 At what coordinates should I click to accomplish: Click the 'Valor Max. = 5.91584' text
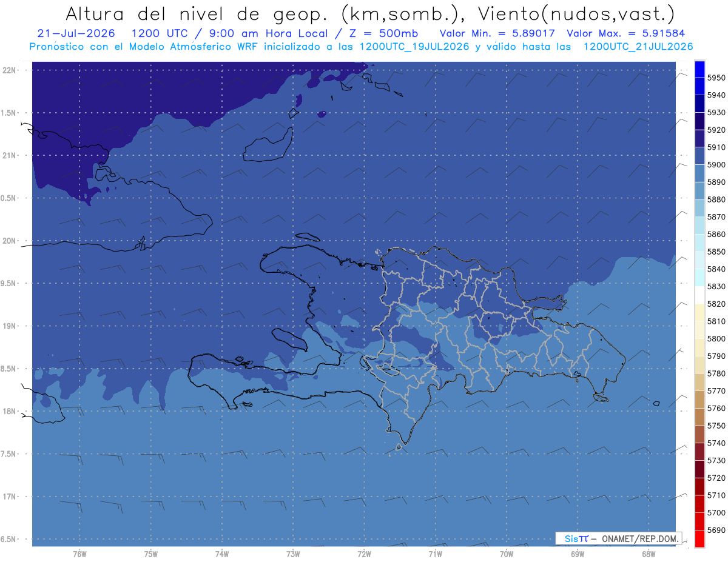(626, 33)
